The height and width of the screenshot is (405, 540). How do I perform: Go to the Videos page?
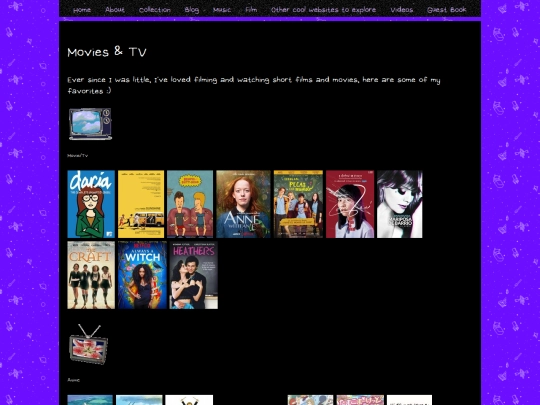(402, 10)
